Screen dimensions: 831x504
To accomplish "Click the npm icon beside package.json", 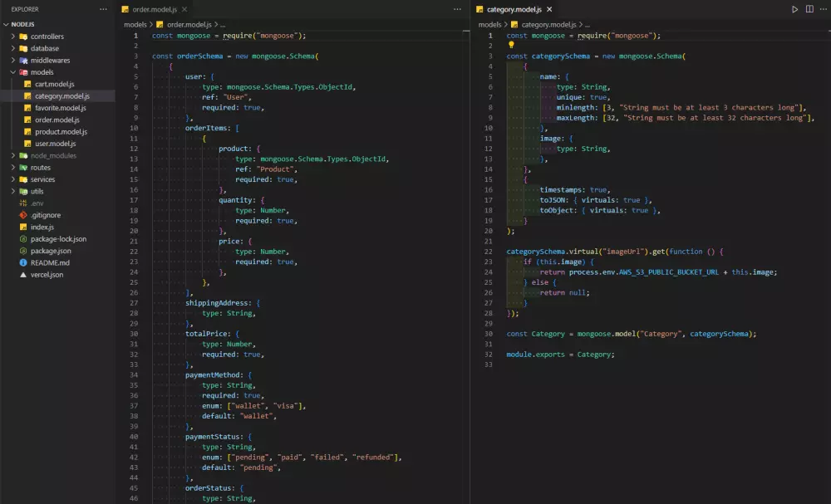I will (x=23, y=251).
